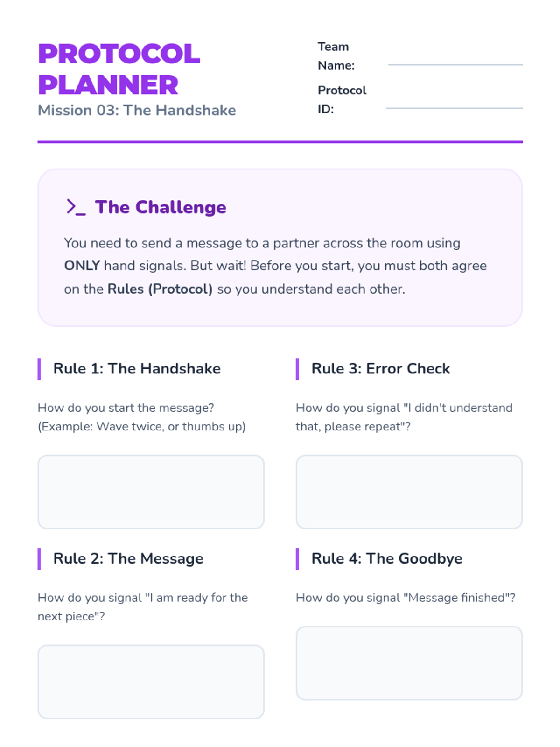Click the purple bar beside Rule 4
Image resolution: width=560 pixels, height=747 pixels.
tap(297, 559)
